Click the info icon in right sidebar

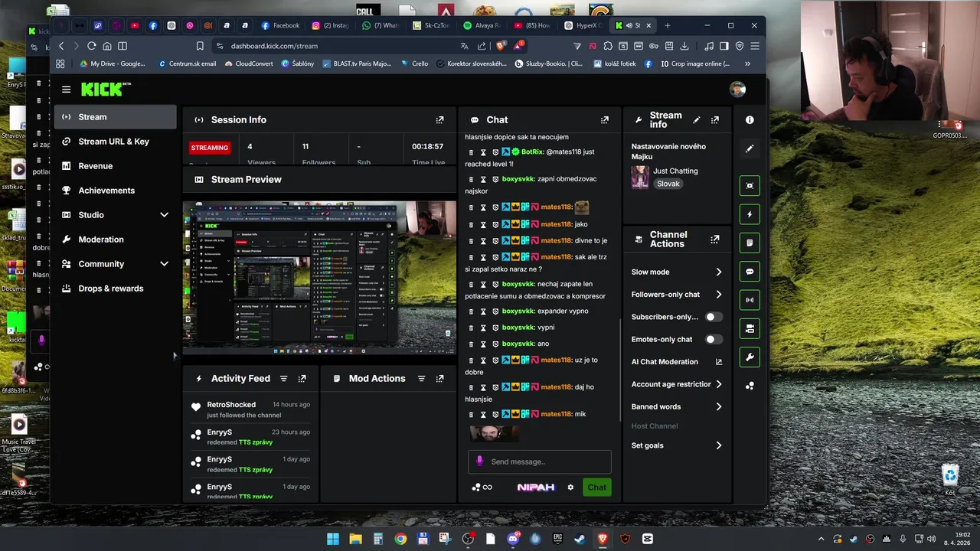coord(750,120)
